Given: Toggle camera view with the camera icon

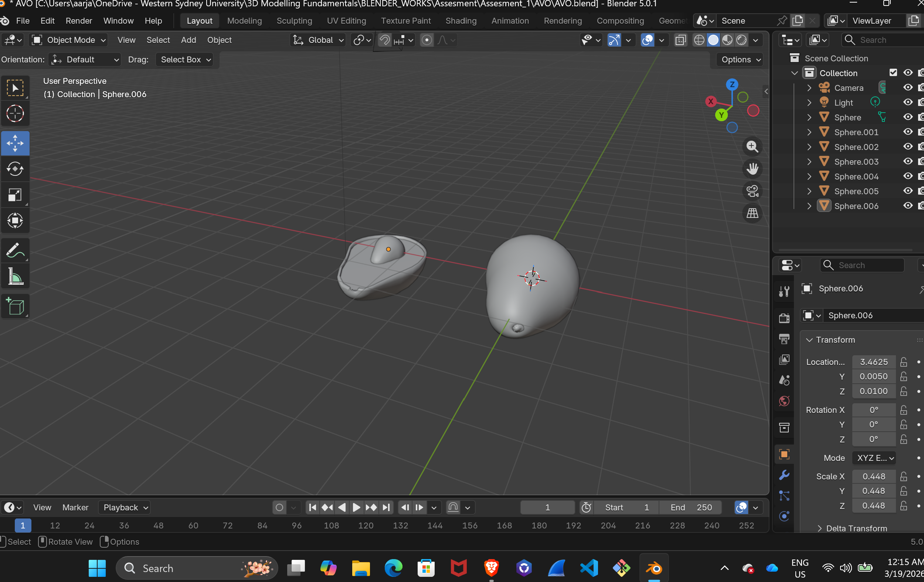Looking at the screenshot, I should [x=752, y=191].
